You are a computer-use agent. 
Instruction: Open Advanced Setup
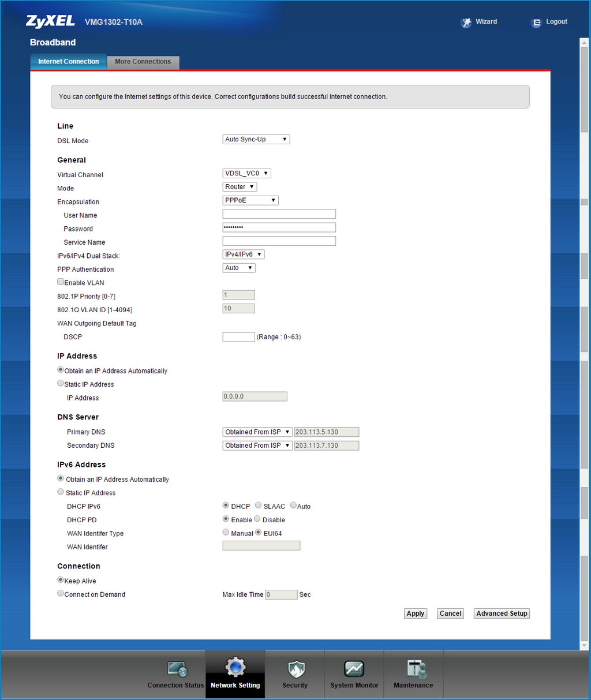(502, 613)
